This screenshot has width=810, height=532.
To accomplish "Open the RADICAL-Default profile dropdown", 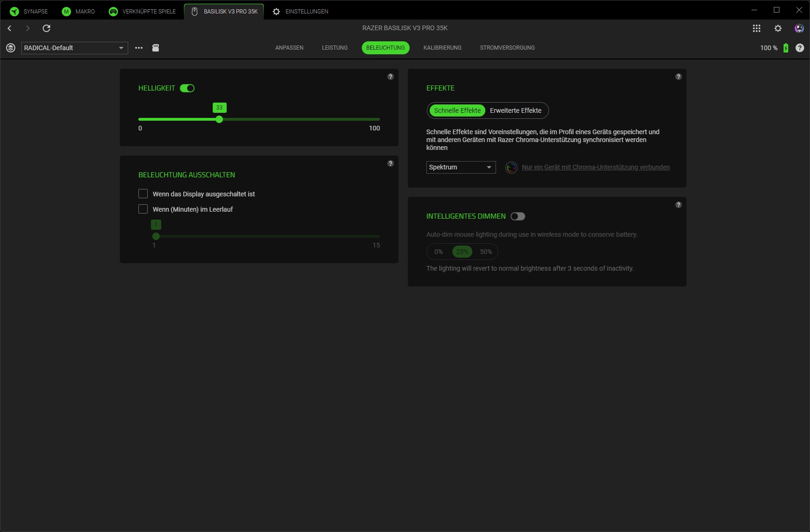I will pos(74,48).
